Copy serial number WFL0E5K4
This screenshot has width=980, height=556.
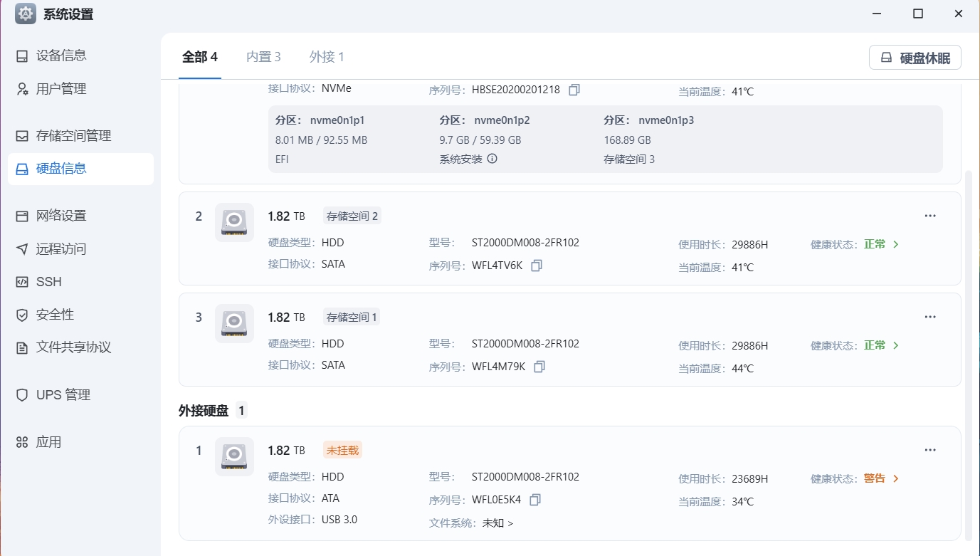point(535,500)
